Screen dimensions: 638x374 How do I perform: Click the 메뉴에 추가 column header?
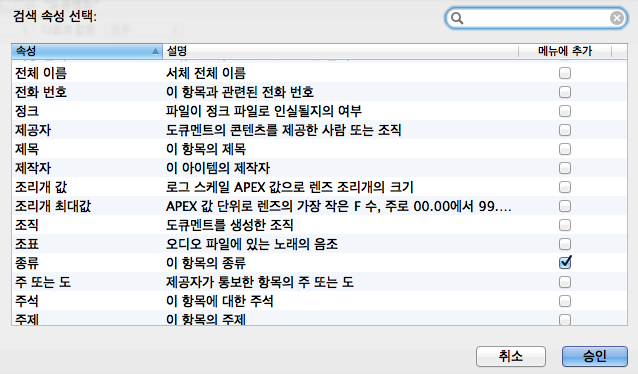tap(565, 51)
